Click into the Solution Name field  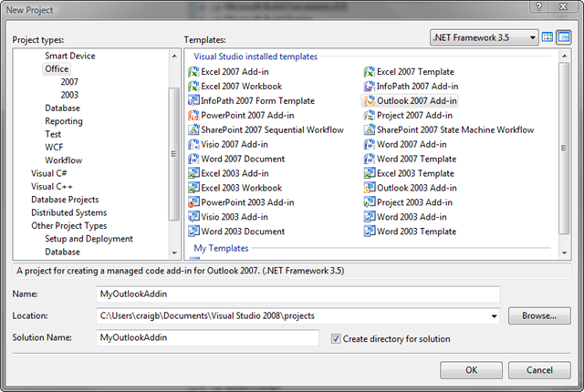tap(207, 337)
